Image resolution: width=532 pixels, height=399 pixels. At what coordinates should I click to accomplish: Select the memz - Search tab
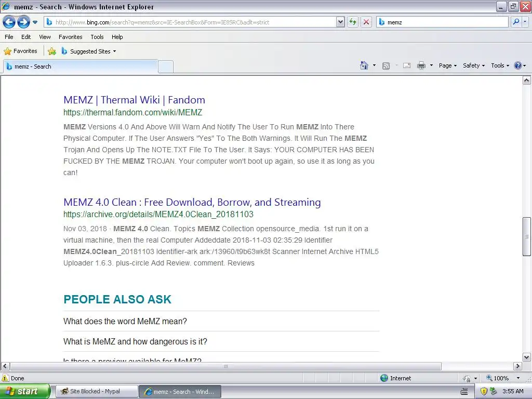tap(81, 66)
